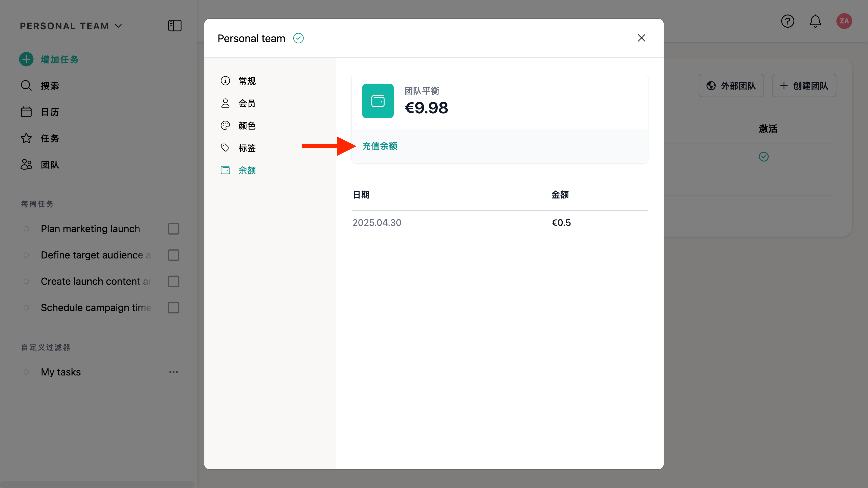Click the 充值余额 top-up link
Screen dimensions: 868x488
(x=379, y=146)
